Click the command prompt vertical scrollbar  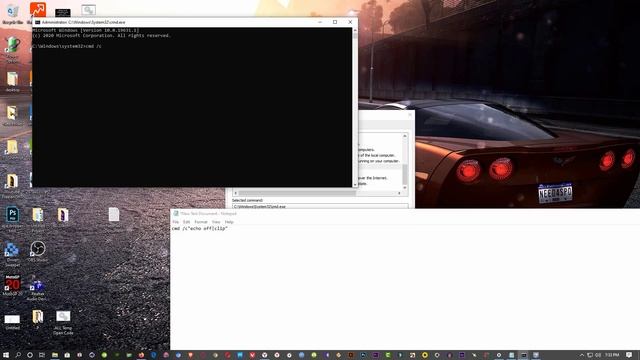(355, 107)
